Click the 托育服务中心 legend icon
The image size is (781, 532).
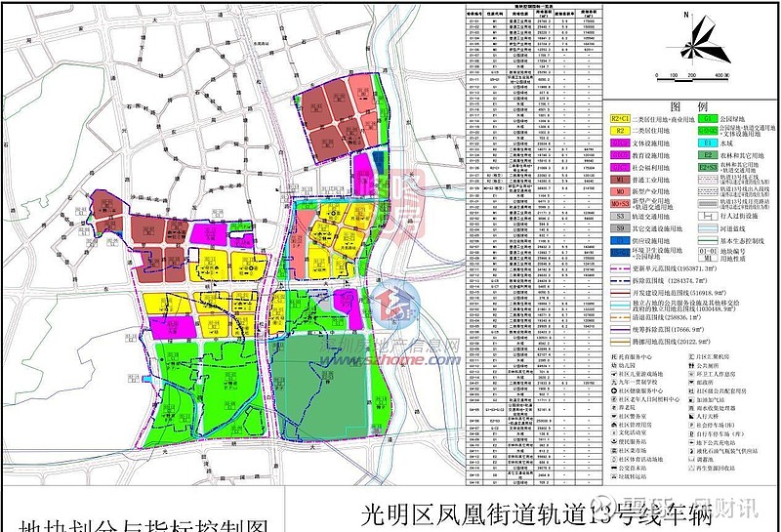614,357
